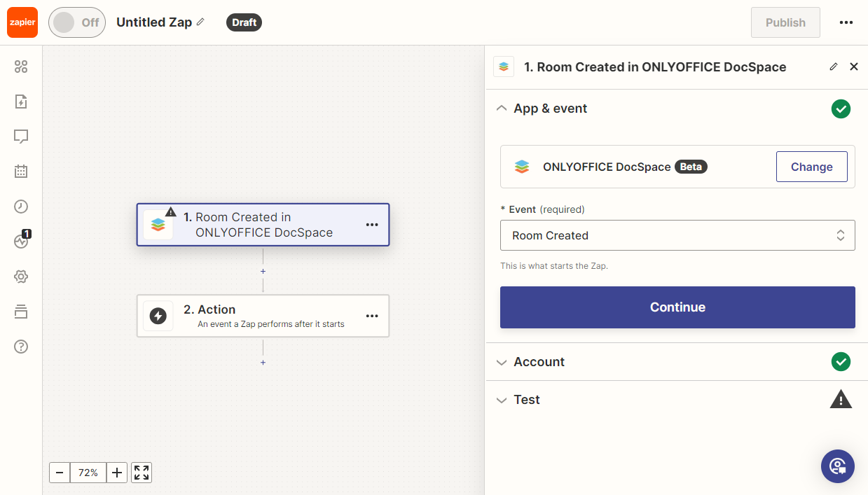Open the help question mark icon

point(21,347)
